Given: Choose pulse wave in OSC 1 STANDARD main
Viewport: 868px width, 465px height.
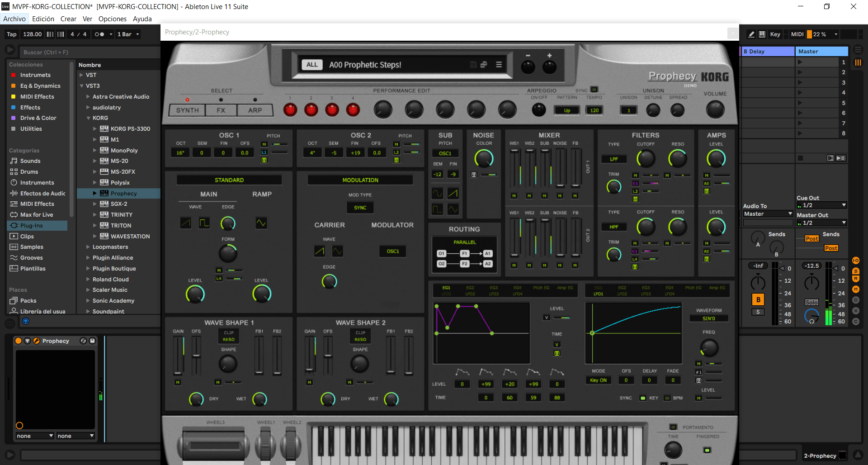Looking at the screenshot, I should tap(204, 223).
